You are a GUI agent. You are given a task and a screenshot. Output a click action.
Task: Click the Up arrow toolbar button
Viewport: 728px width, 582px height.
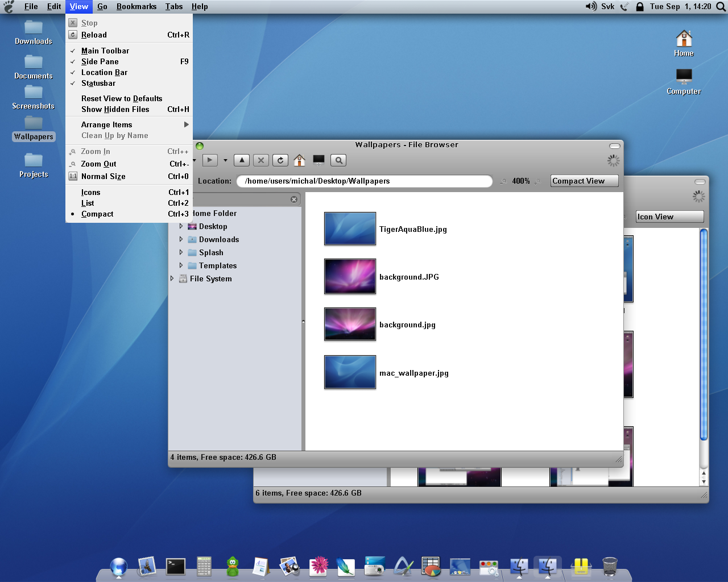point(242,160)
